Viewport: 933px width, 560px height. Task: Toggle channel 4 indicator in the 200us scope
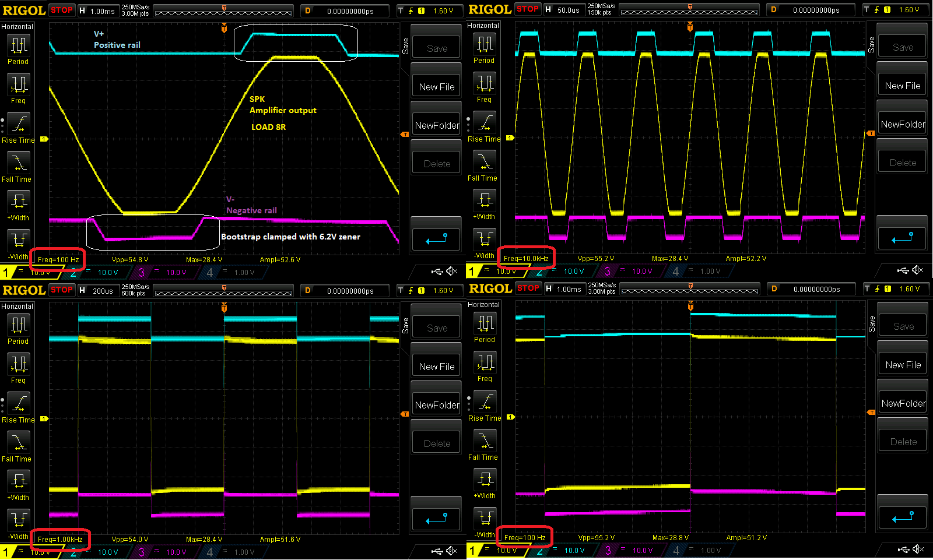pyautogui.click(x=210, y=552)
